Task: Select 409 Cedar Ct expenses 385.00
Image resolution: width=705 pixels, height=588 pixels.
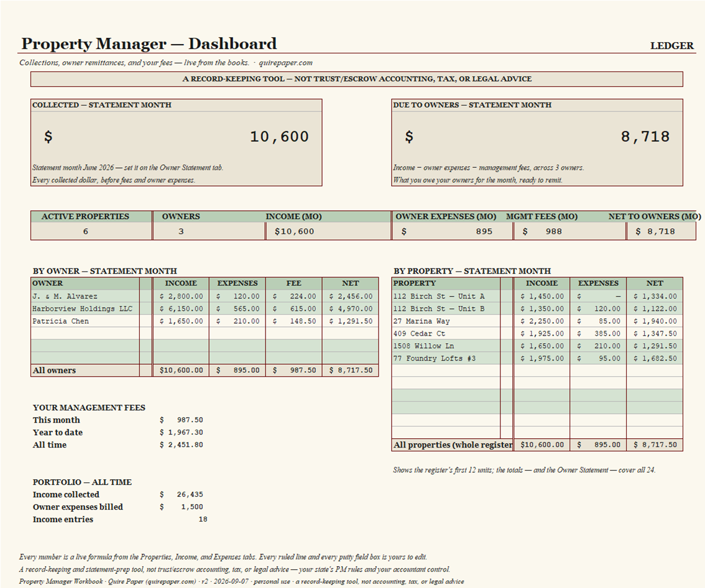Action: tap(598, 334)
